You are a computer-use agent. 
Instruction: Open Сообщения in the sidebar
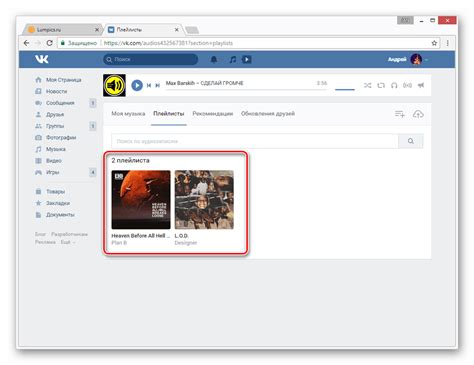(60, 103)
